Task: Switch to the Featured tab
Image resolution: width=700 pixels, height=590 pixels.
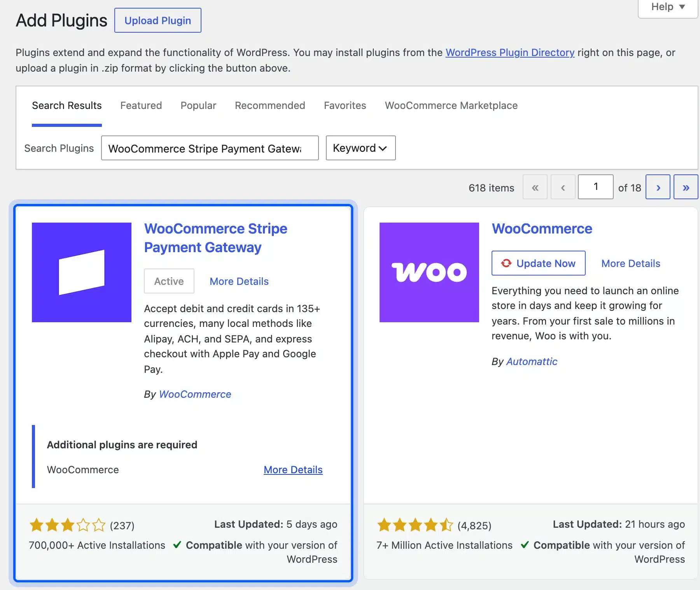Action: tap(141, 105)
